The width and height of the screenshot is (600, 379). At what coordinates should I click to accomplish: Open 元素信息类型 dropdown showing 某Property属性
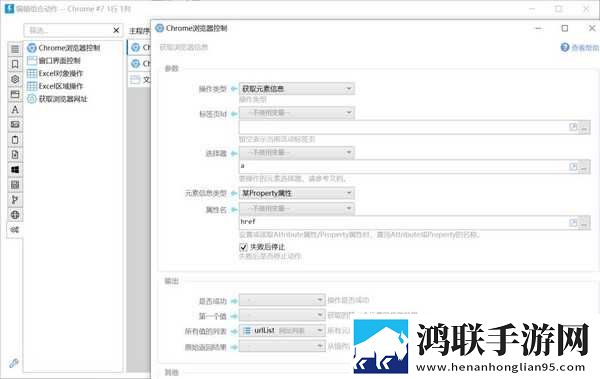[x=297, y=193]
